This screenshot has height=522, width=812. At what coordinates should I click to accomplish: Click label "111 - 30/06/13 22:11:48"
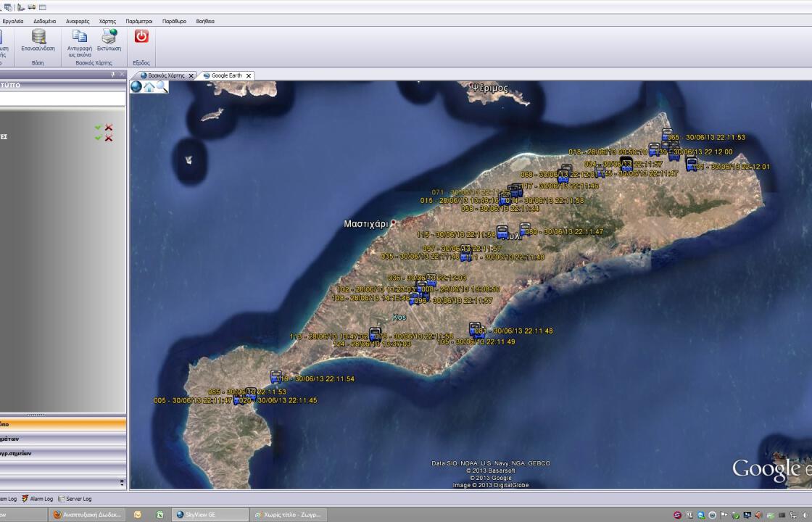point(505,257)
